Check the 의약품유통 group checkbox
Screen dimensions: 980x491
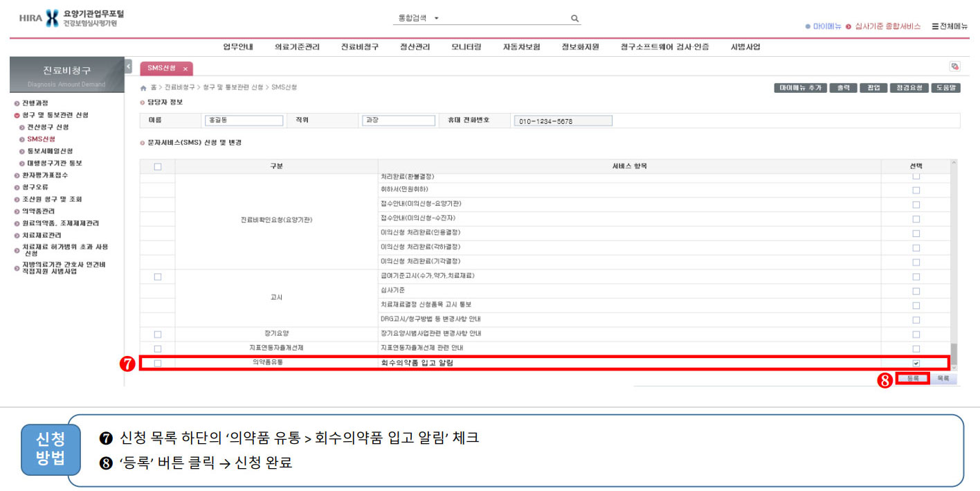tap(158, 363)
